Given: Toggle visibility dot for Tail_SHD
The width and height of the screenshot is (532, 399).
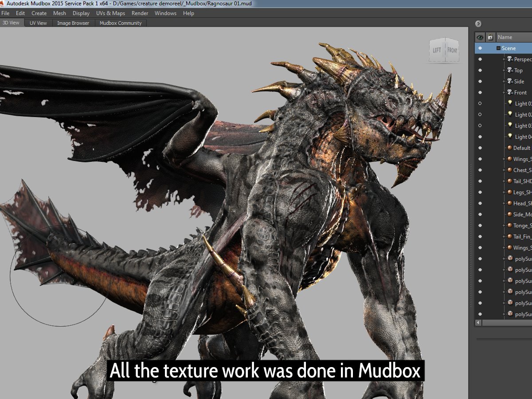Looking at the screenshot, I should pyautogui.click(x=480, y=181).
